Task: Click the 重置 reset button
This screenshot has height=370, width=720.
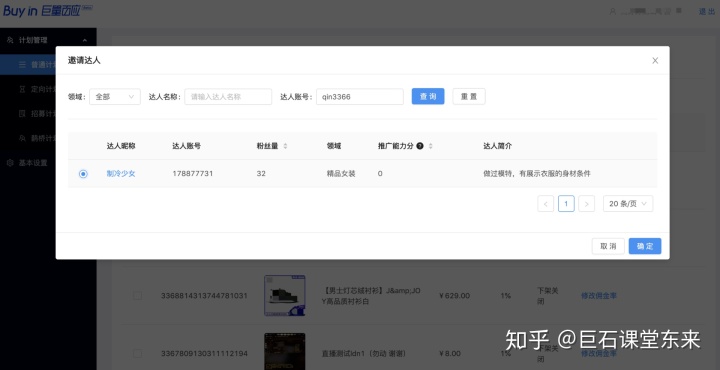Action: click(469, 96)
